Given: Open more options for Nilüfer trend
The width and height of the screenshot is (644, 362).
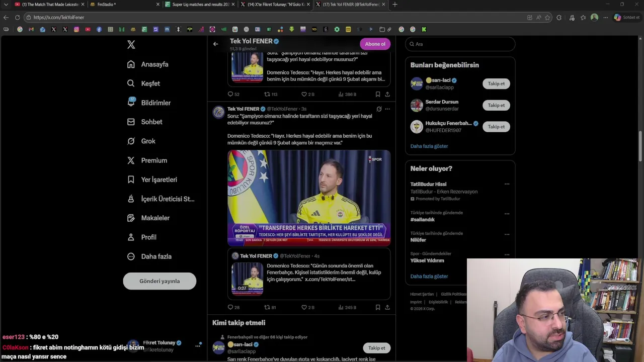Looking at the screenshot, I should pos(507,234).
